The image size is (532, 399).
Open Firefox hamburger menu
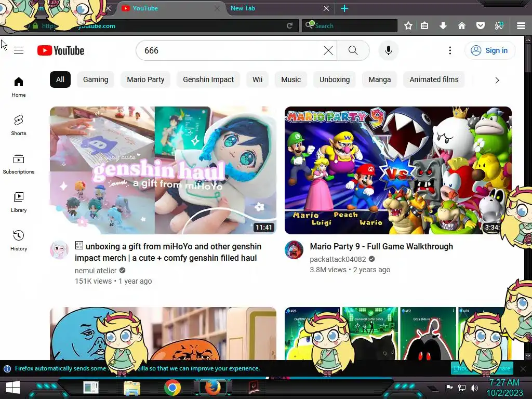coord(521,26)
